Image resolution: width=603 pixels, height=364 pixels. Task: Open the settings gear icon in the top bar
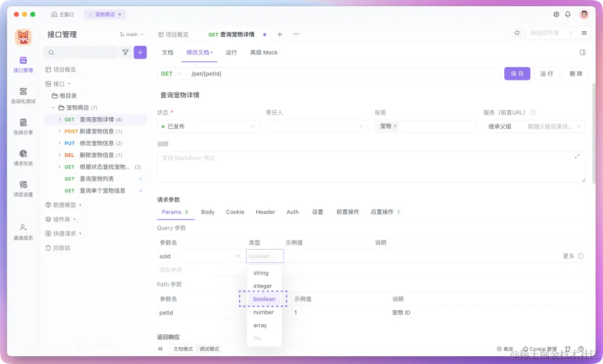(x=555, y=14)
